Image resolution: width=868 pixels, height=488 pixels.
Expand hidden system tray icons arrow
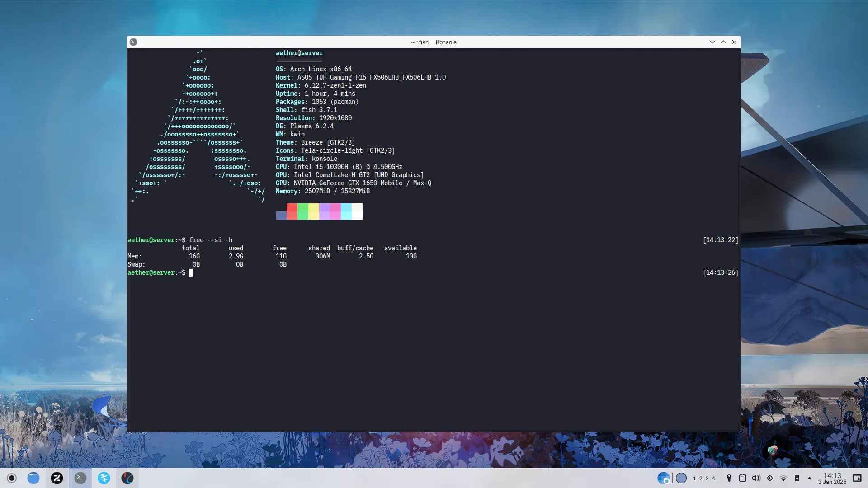point(810,478)
